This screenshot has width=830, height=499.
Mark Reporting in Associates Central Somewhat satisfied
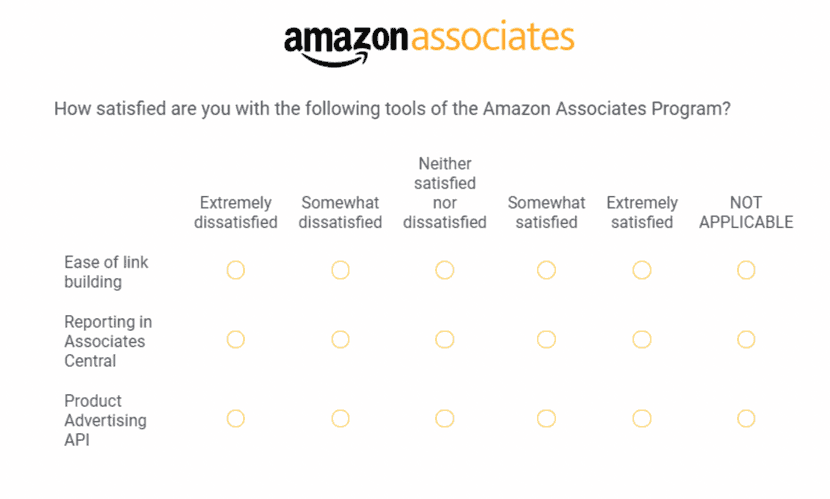pos(546,340)
